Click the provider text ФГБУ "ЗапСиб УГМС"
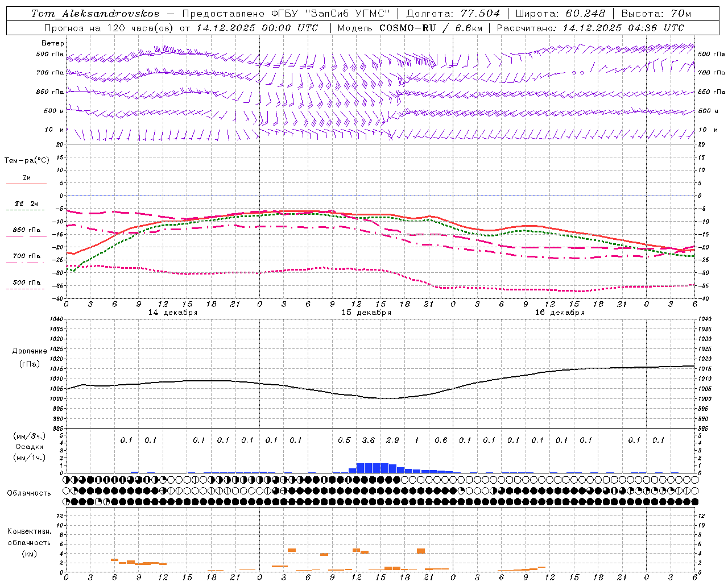728x582 pixels. (330, 14)
